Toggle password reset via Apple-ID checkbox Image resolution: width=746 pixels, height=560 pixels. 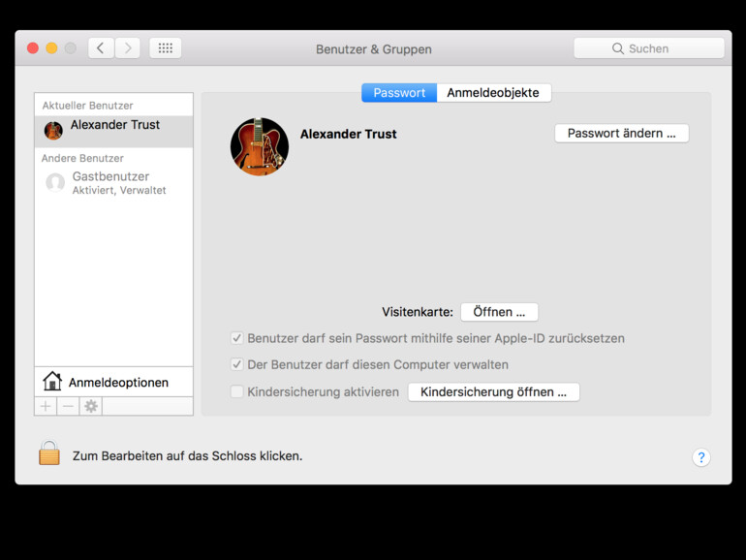point(237,338)
